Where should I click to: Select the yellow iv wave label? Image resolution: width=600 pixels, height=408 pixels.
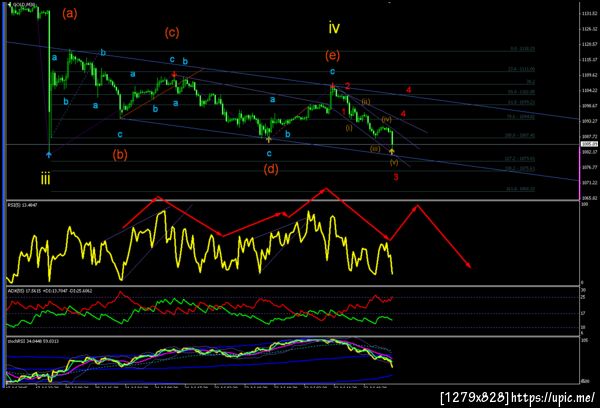pyautogui.click(x=334, y=28)
